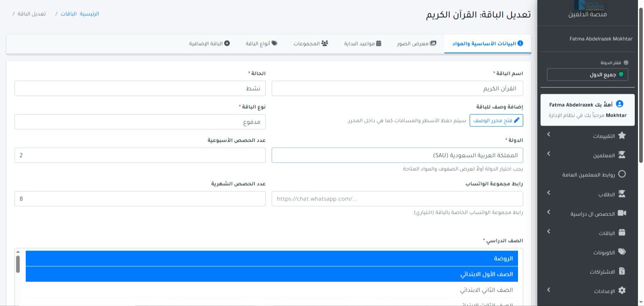The height and width of the screenshot is (306, 644).
Task: Open the الحالة status dropdown showing نشط
Action: coord(140,89)
